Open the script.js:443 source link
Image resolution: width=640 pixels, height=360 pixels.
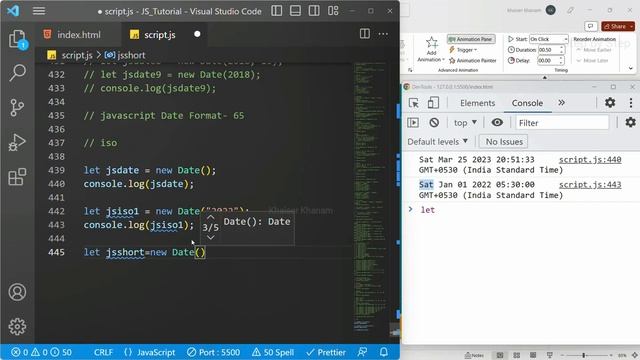pos(590,184)
